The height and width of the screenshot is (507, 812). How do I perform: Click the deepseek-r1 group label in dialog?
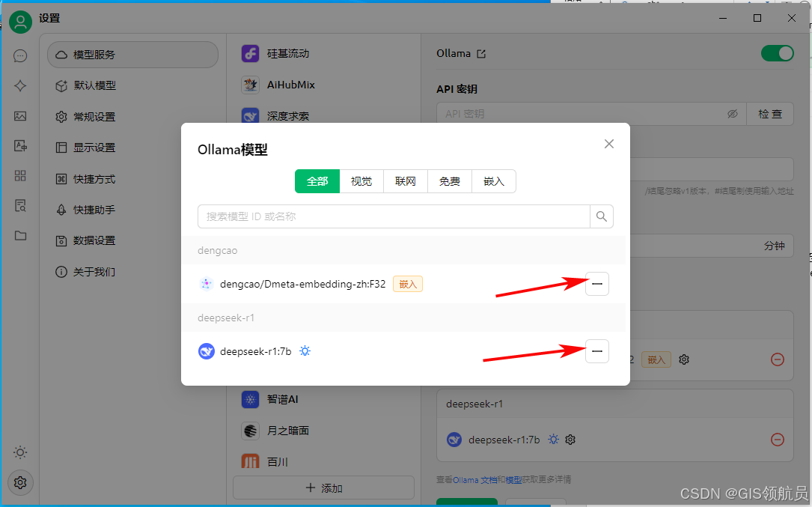tap(226, 318)
